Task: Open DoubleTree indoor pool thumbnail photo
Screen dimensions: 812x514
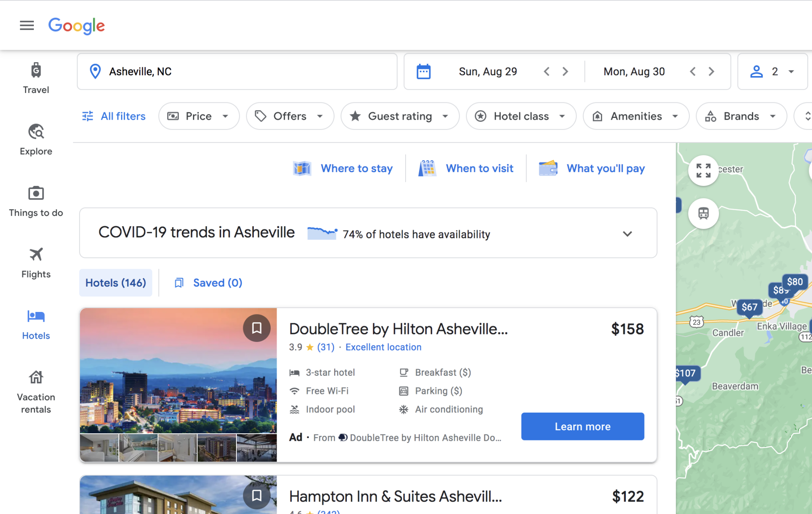Action: pyautogui.click(x=138, y=448)
